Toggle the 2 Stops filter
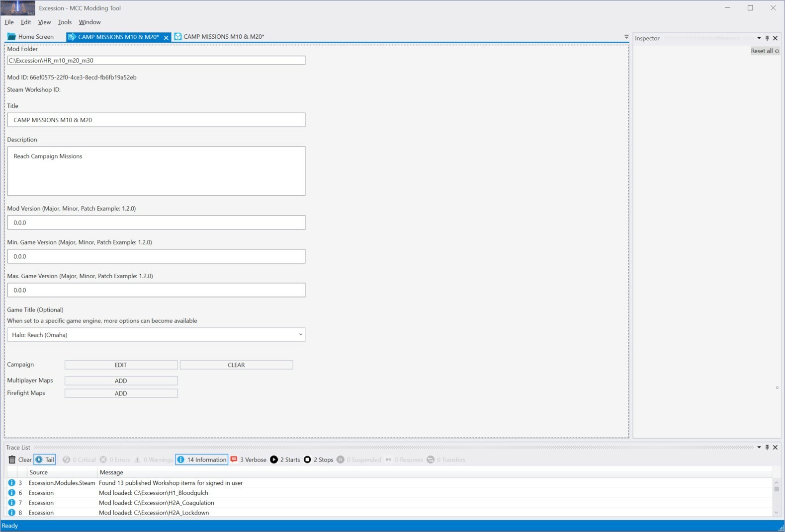This screenshot has width=785, height=532. (x=319, y=460)
